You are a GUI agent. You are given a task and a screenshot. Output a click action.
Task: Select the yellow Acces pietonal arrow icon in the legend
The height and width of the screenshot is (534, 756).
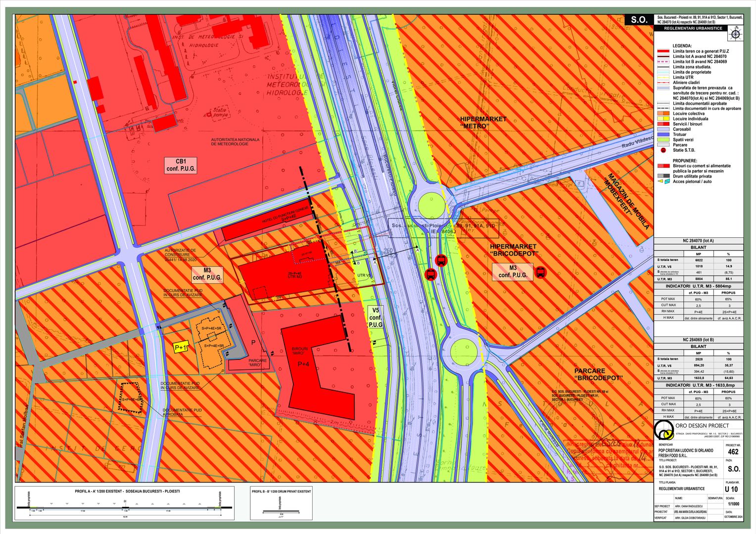(x=660, y=181)
